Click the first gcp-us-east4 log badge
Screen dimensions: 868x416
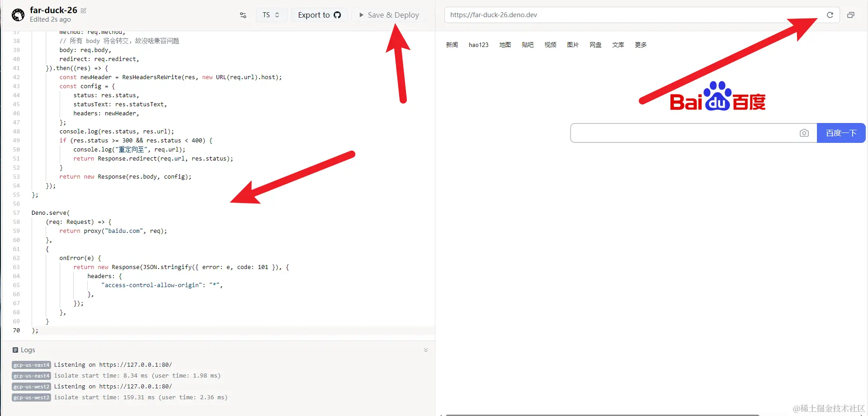point(31,365)
